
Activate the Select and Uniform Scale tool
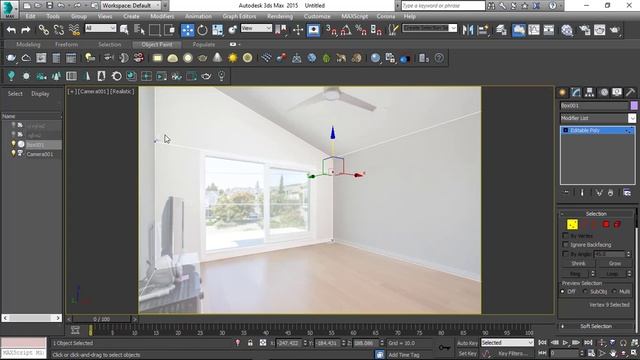pos(218,30)
